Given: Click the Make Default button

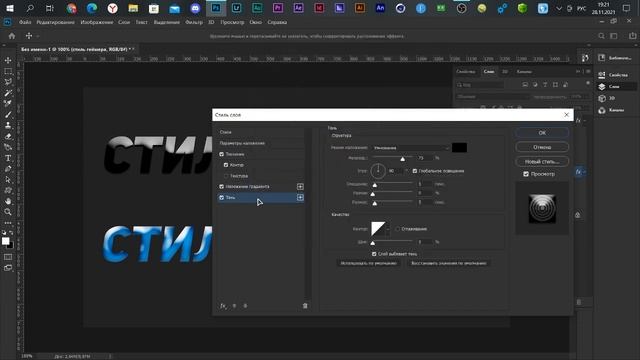Looking at the screenshot, I should (x=369, y=263).
